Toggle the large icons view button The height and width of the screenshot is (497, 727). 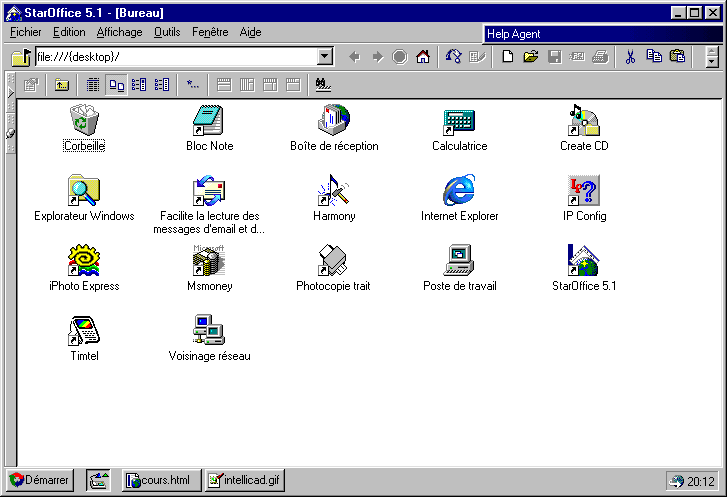pos(116,85)
